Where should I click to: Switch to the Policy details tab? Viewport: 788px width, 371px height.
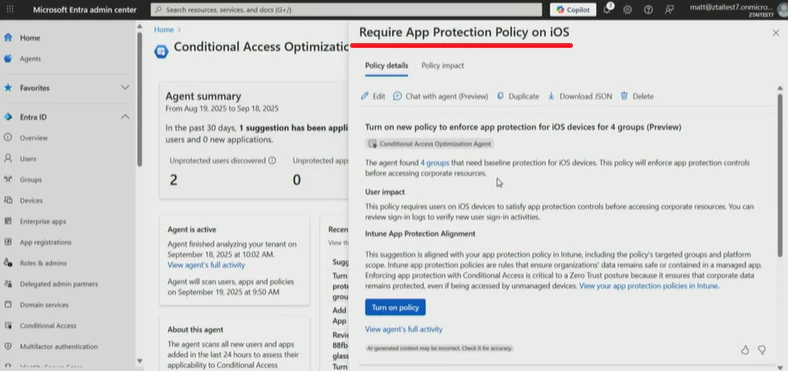click(x=386, y=66)
